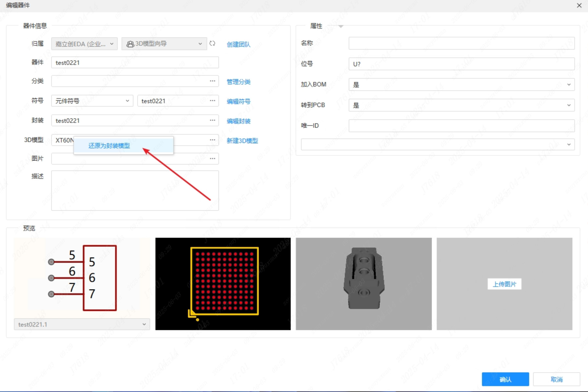Viewport: 588px width, 392px height.
Task: Collapse the attributes panel triangle arrow
Action: click(x=341, y=27)
